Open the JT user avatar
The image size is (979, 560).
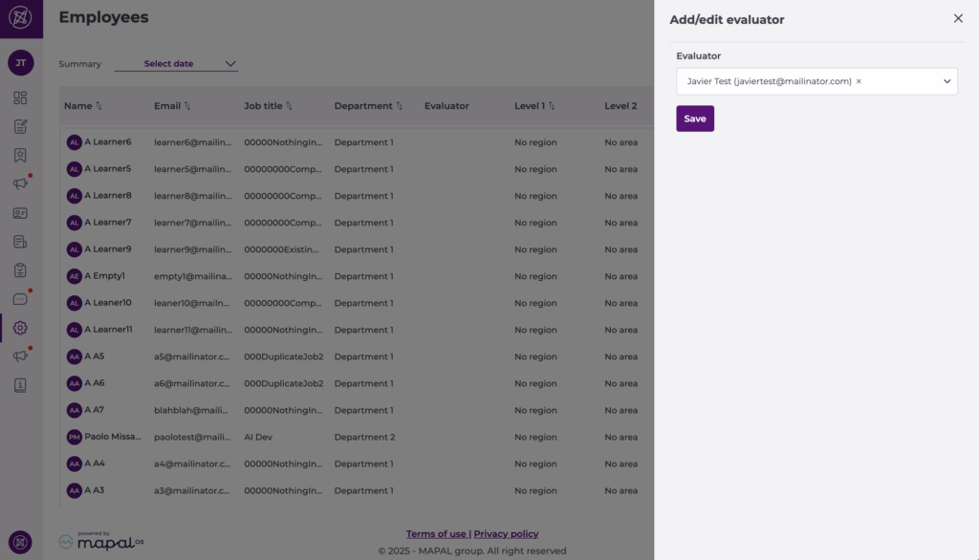pos(20,63)
